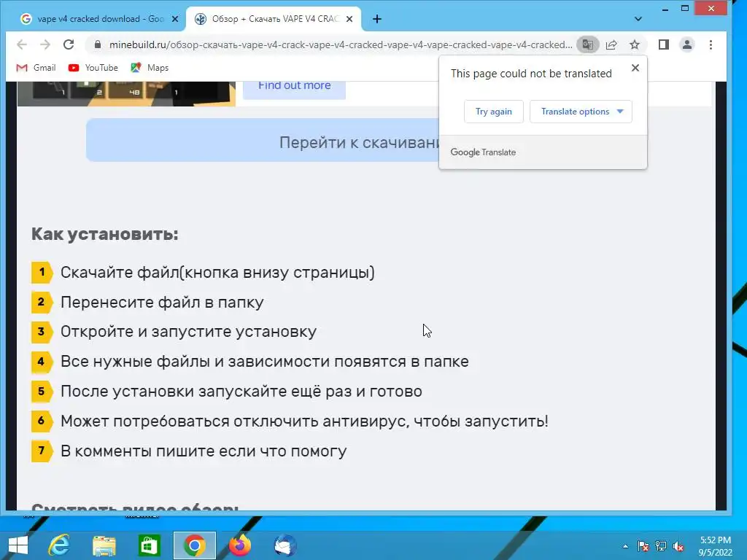Image resolution: width=747 pixels, height=560 pixels.
Task: Click 'Все нужные файлы и зависимости' step
Action: [264, 362]
